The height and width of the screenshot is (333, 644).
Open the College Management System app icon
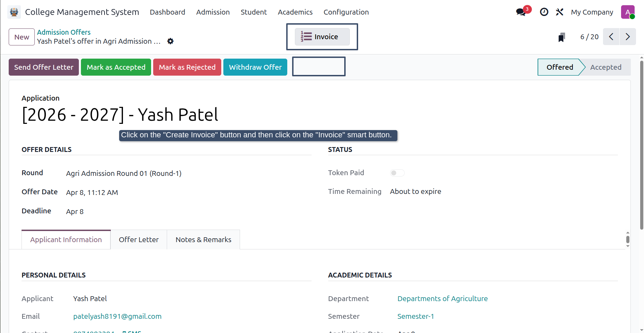coord(14,12)
